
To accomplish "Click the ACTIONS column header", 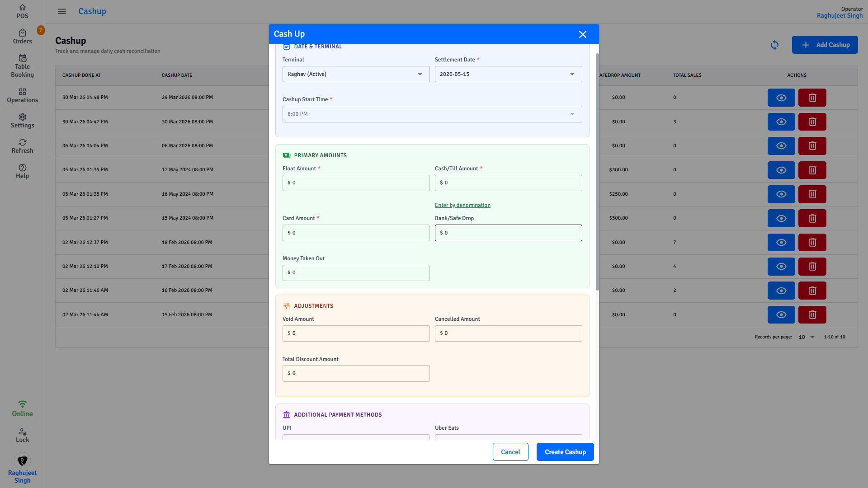I will pos(797,75).
